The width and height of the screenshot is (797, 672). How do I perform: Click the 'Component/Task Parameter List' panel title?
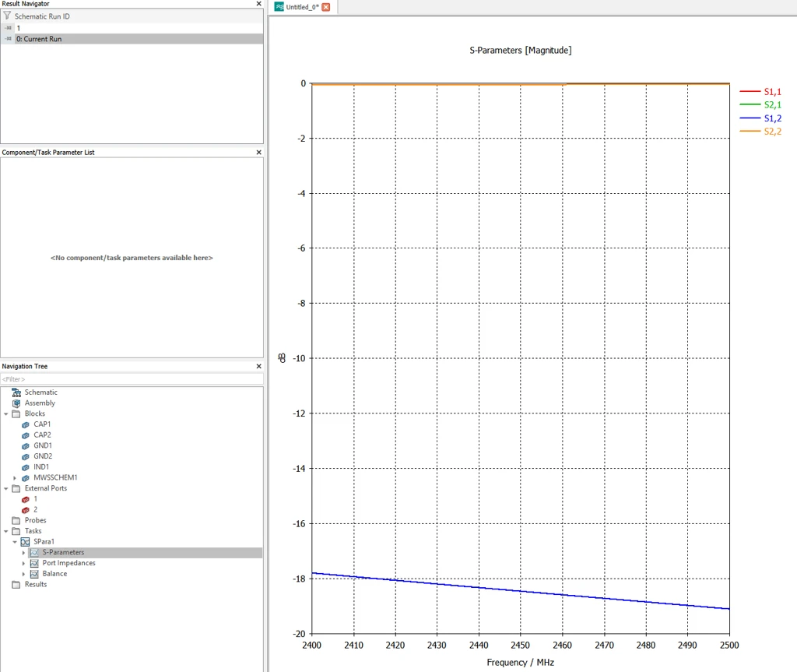(48, 152)
